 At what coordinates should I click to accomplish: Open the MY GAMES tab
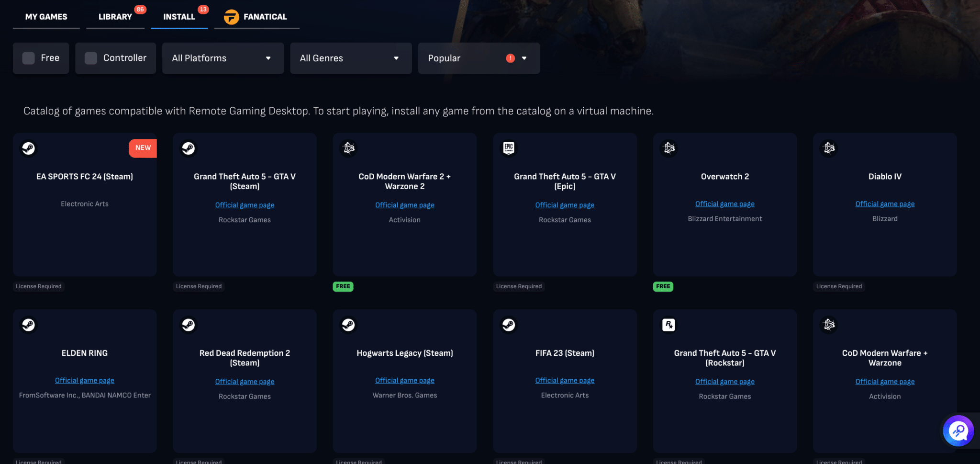(x=46, y=16)
